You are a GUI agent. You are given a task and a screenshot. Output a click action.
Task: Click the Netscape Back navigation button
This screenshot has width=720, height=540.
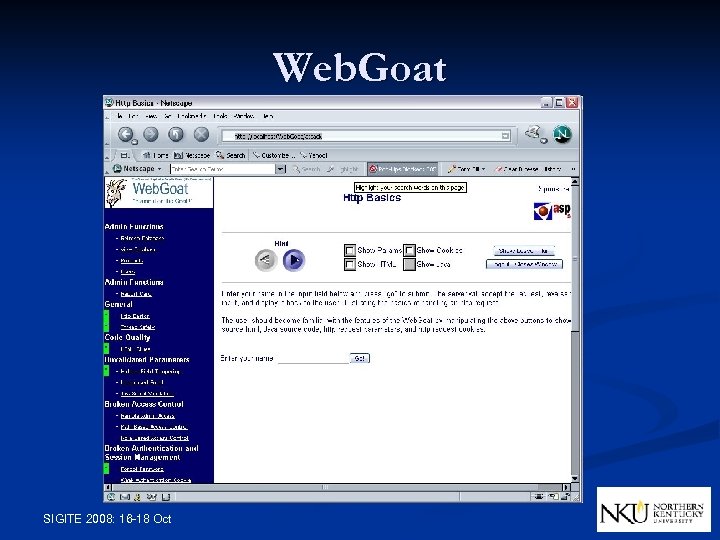coord(125,135)
